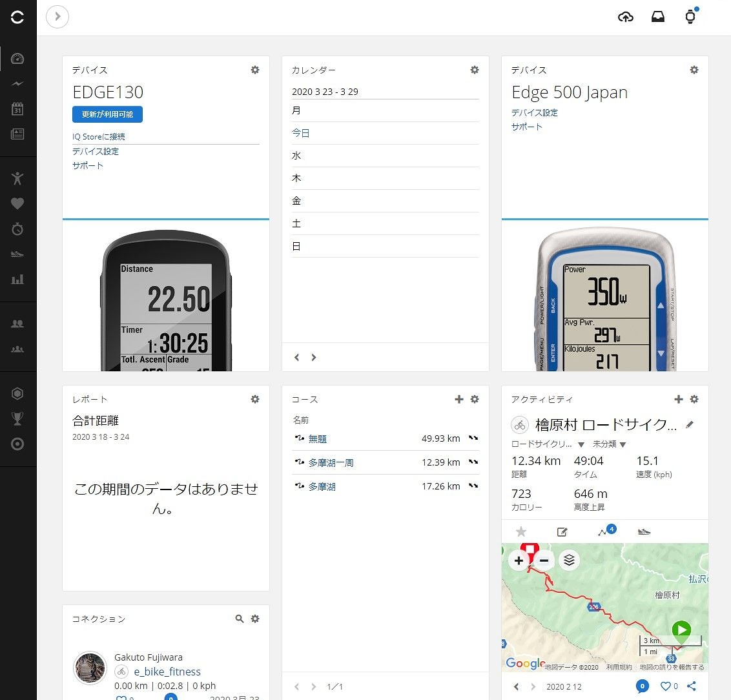Edit activity name with pencil icon

[690, 424]
